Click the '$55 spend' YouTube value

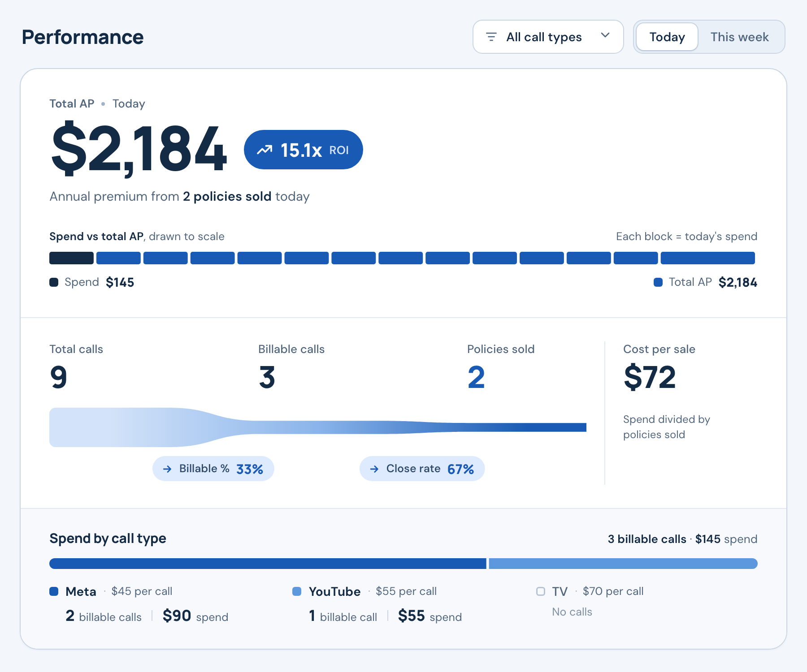[x=430, y=616]
